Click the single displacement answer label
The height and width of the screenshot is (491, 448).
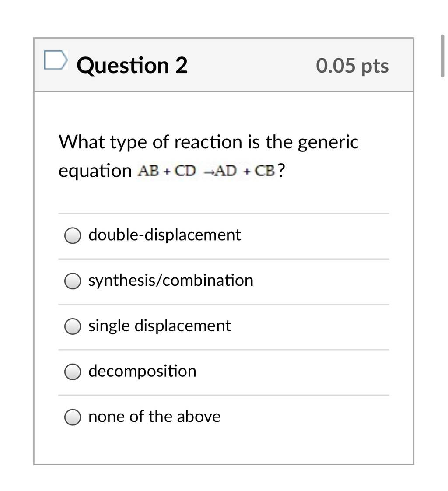click(x=160, y=326)
